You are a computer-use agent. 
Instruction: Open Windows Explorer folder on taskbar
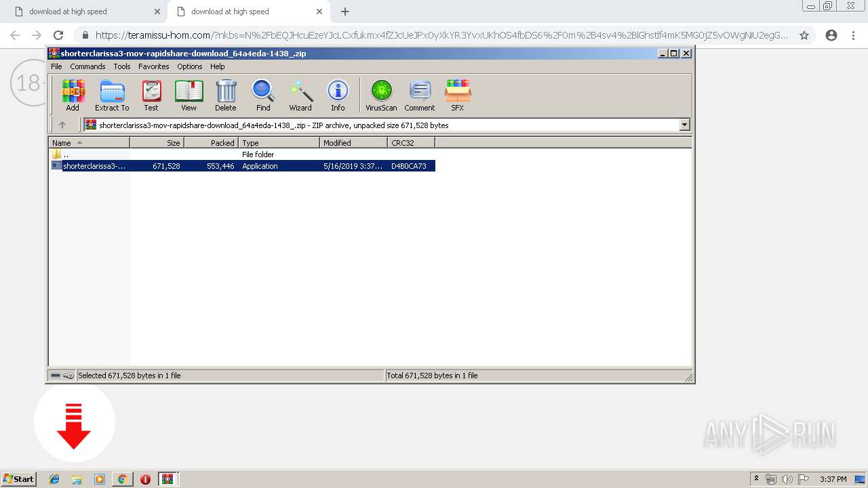pos(77,479)
